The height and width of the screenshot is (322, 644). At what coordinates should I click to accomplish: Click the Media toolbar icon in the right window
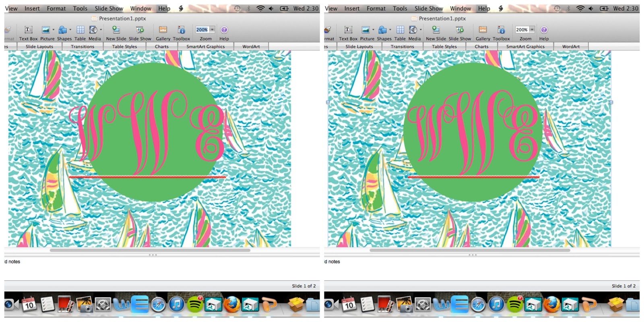tap(413, 30)
